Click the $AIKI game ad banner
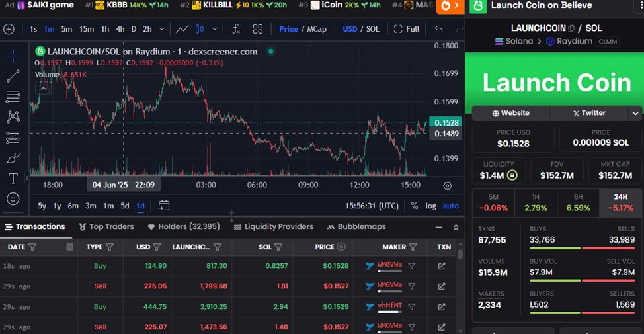 [40, 5]
